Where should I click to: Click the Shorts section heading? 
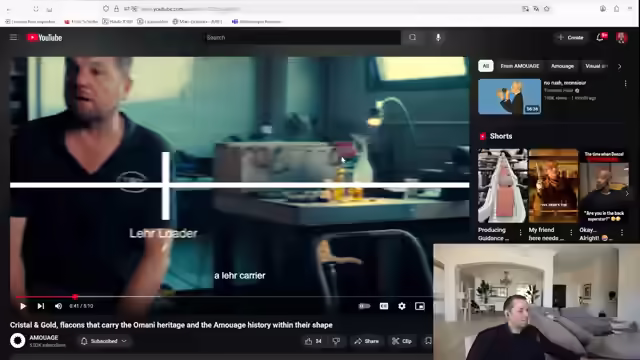pos(500,136)
